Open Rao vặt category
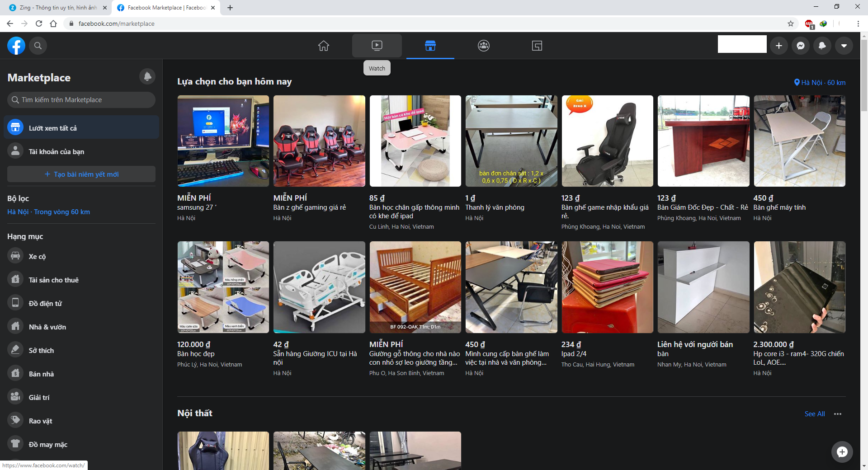 click(x=81, y=421)
